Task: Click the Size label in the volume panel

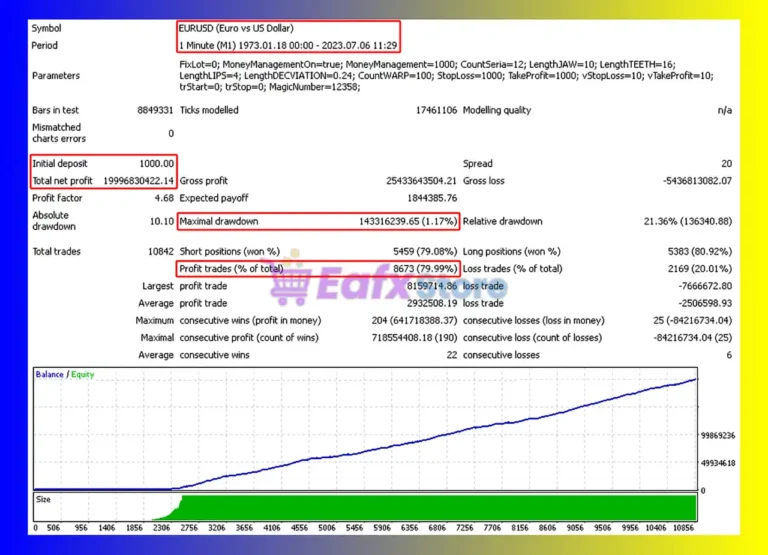Action: tap(43, 499)
